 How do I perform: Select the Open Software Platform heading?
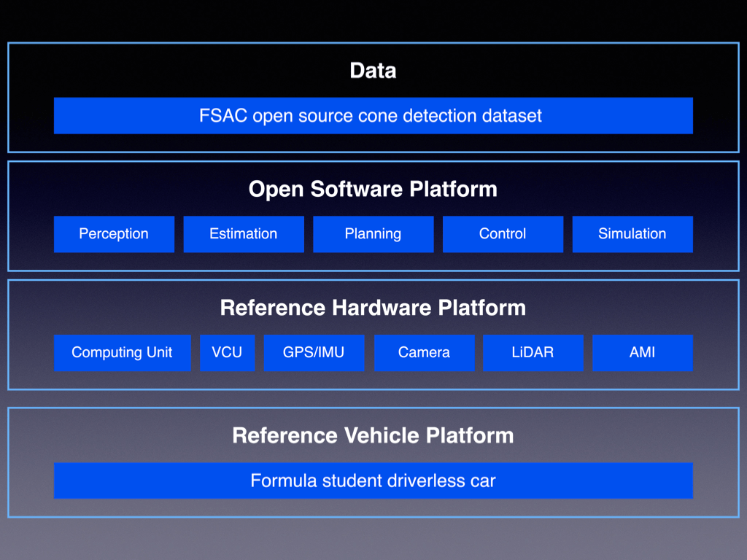click(x=373, y=190)
